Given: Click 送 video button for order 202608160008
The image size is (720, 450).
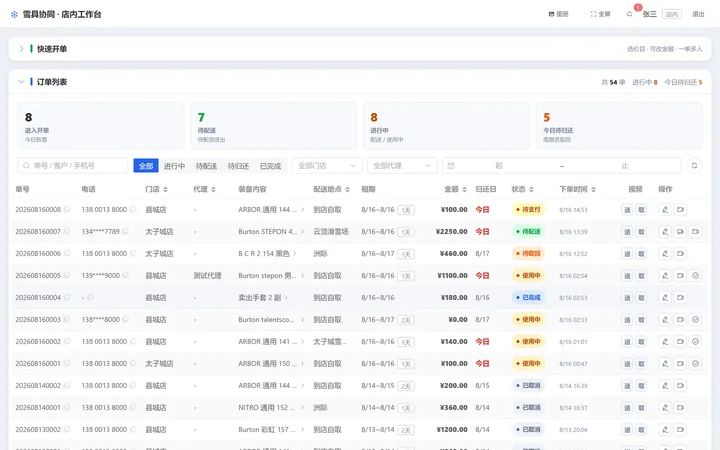Looking at the screenshot, I should [x=627, y=210].
